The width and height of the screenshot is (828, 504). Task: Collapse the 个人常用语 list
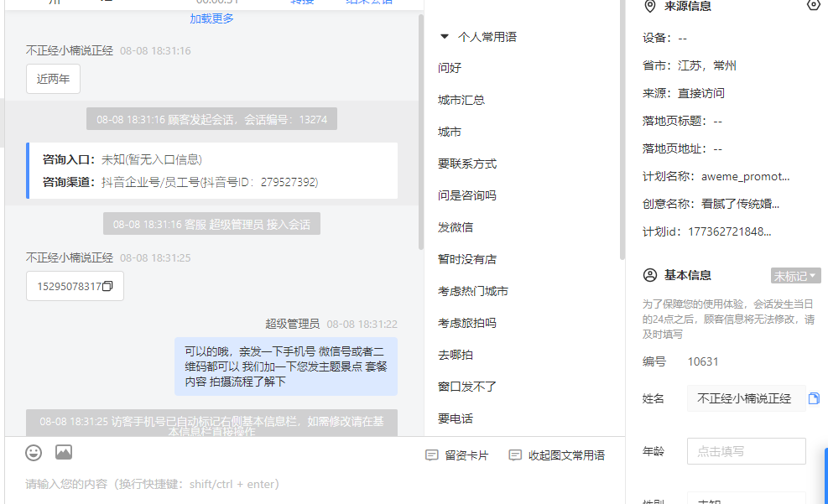pyautogui.click(x=445, y=36)
